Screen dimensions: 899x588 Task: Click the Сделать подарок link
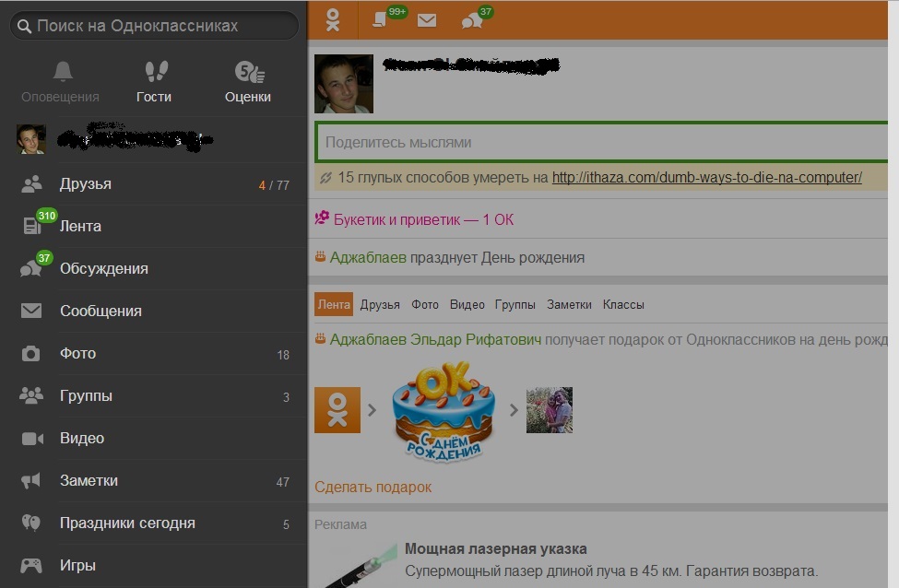coord(373,488)
